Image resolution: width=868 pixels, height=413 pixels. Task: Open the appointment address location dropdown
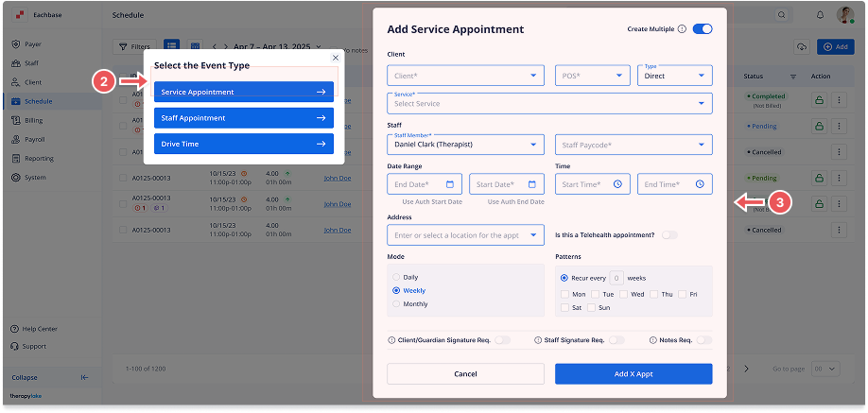pos(465,234)
